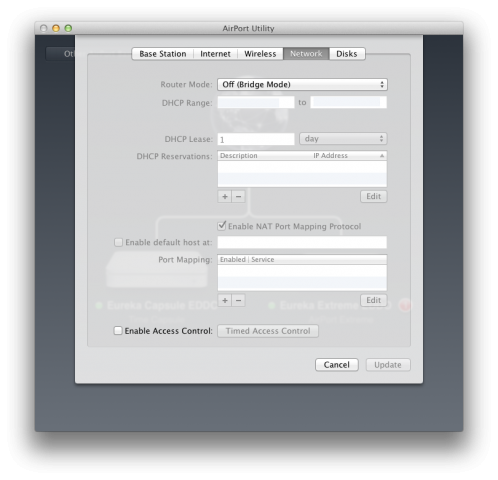The width and height of the screenshot is (498, 480).
Task: Toggle Enable NAT Port Mapping Protocol checkbox
Action: pos(222,226)
